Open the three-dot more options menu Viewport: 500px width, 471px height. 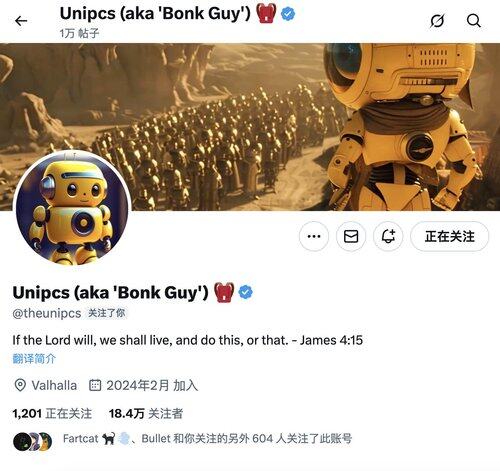[314, 236]
